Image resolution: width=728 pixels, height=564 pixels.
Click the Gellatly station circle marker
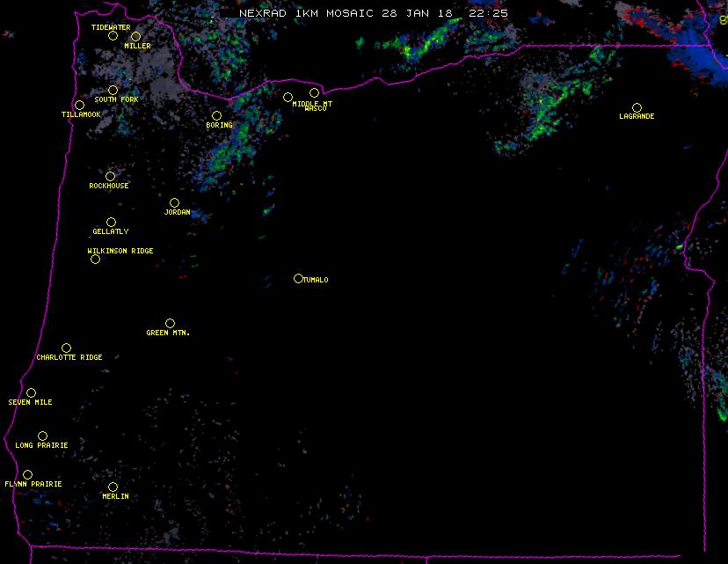[111, 222]
